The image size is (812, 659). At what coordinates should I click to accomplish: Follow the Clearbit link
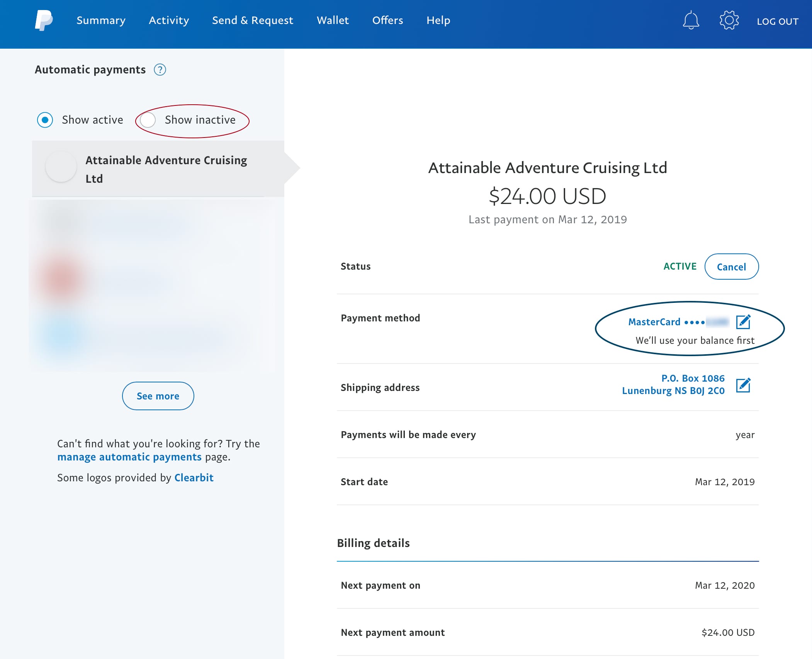click(194, 478)
